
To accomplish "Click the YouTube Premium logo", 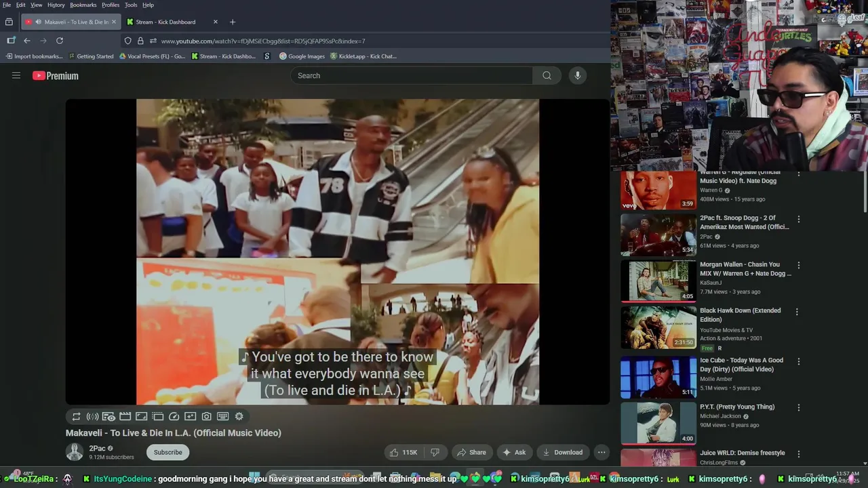I will 56,76.
